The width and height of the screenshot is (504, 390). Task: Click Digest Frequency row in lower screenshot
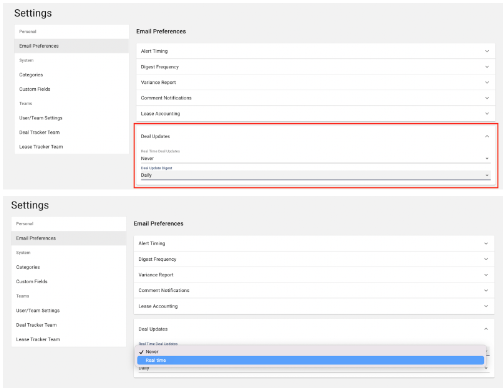(x=314, y=259)
